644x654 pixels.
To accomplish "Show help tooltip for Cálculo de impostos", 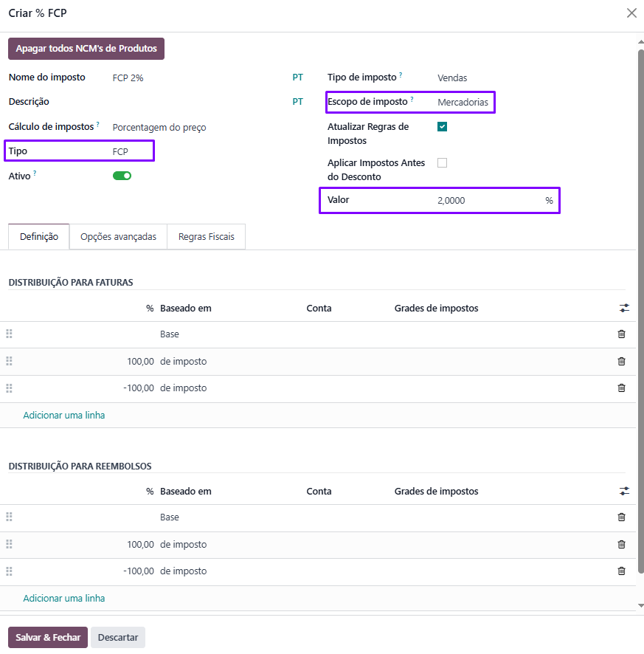I will pyautogui.click(x=98, y=124).
